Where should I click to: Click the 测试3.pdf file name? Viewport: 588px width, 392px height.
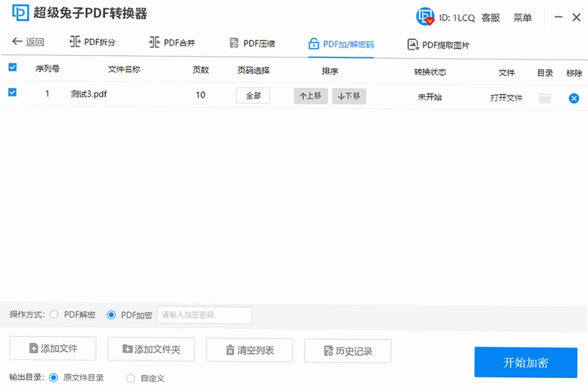pyautogui.click(x=89, y=94)
